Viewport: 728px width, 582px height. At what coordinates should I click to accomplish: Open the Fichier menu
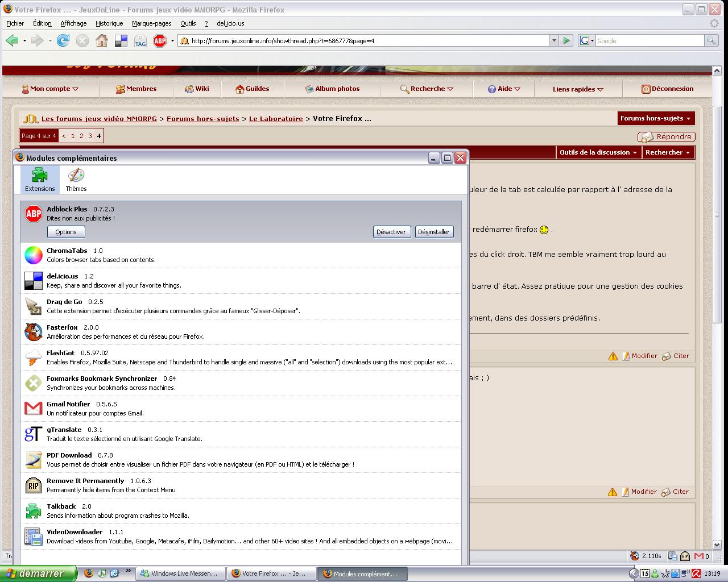coord(15,23)
